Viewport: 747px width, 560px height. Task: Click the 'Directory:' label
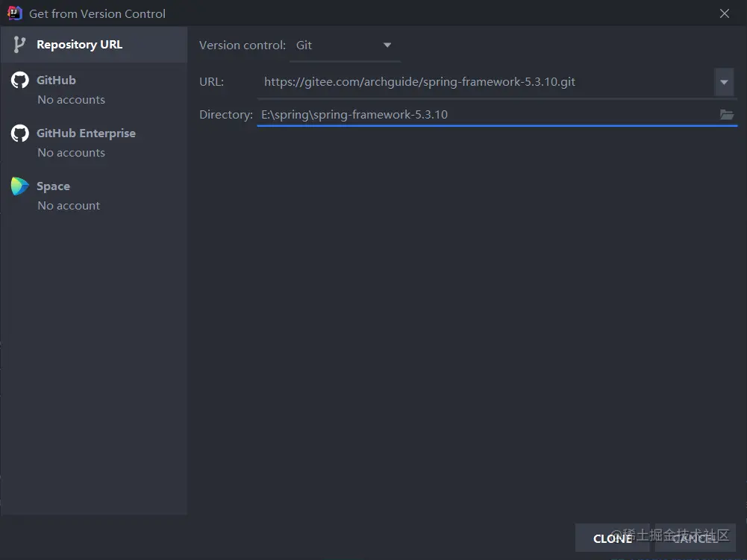pos(226,115)
